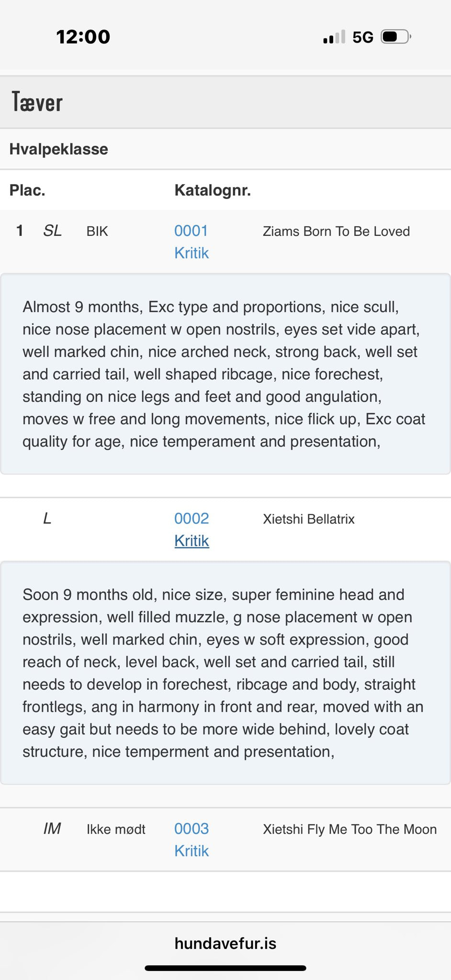Select dog name Xietshi Bellatrix
451x980 pixels.
(x=309, y=519)
